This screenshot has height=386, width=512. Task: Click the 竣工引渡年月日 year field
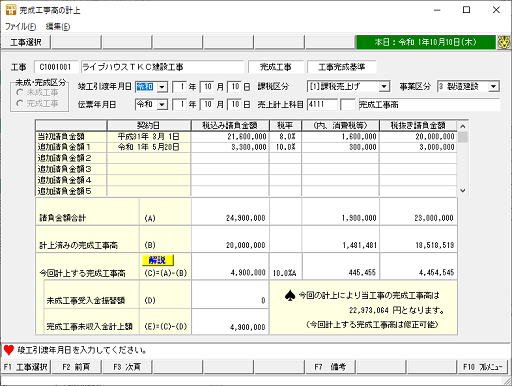(x=179, y=87)
